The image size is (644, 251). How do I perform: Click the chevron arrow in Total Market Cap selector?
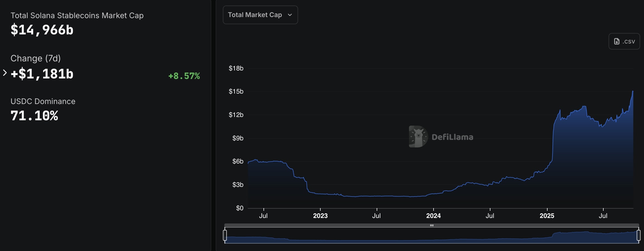pyautogui.click(x=290, y=15)
